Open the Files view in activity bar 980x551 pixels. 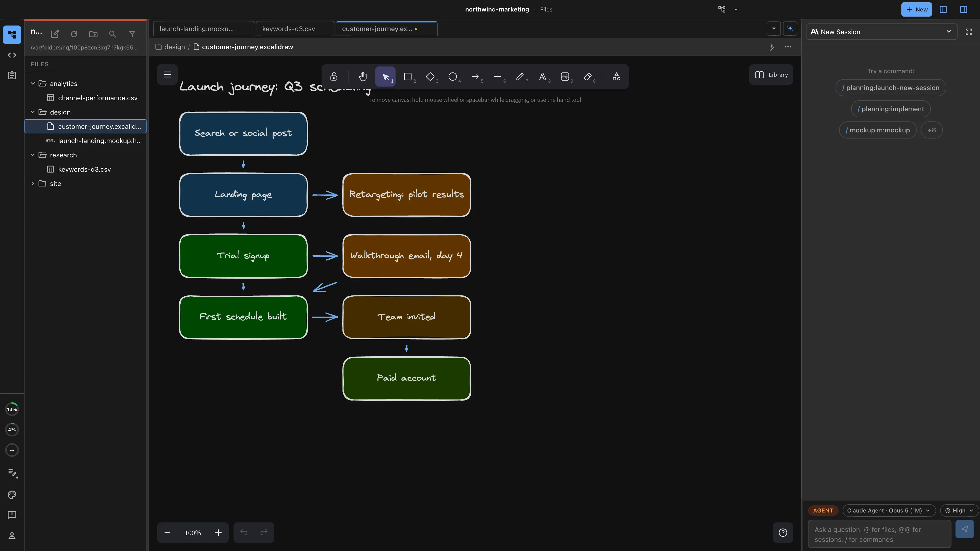(12, 35)
